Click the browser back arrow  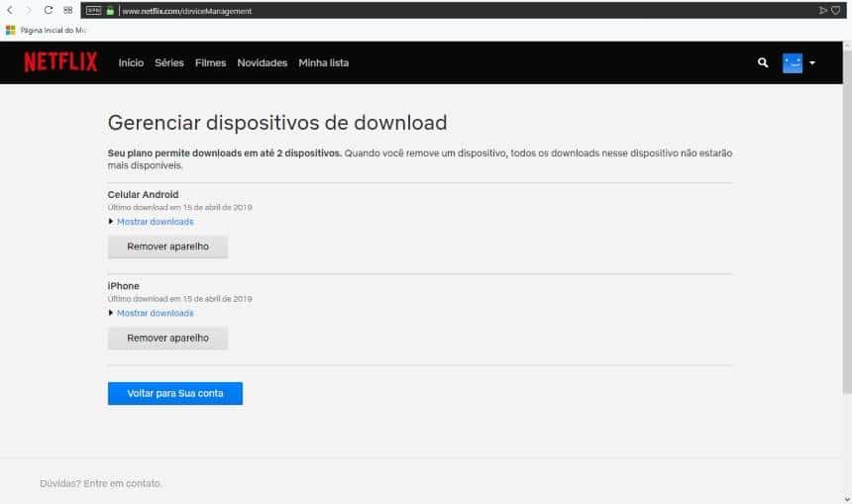[10, 10]
